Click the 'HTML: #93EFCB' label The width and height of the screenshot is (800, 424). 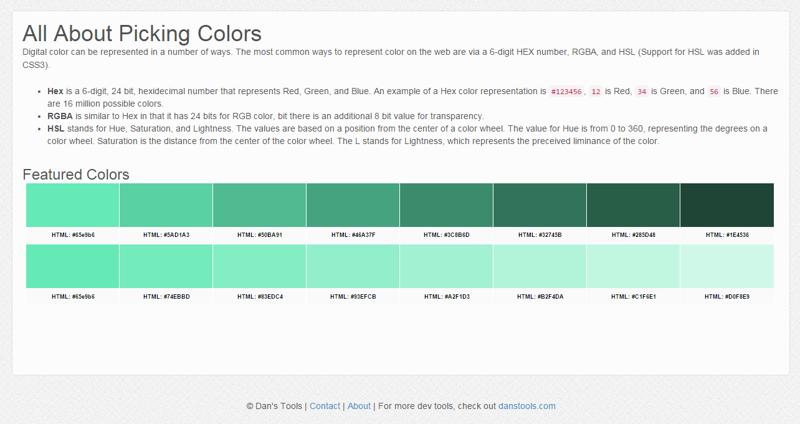[x=353, y=296]
